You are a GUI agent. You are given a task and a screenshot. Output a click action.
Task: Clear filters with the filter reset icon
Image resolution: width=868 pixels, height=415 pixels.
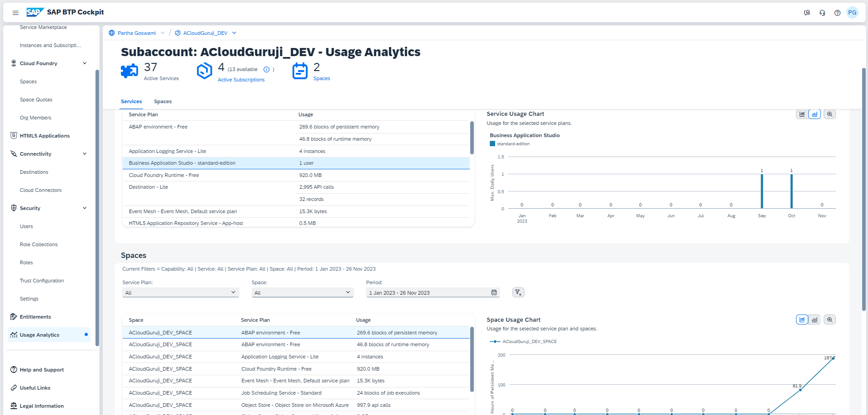pos(518,292)
